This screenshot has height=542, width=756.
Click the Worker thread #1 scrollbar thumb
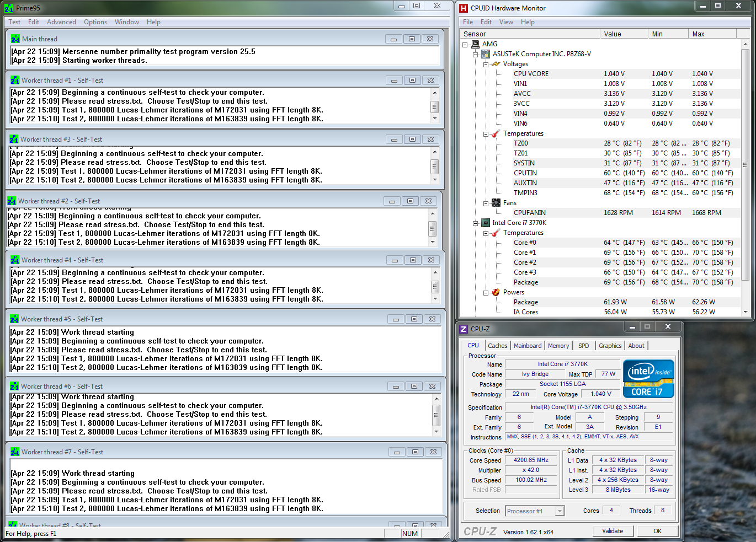tap(435, 106)
